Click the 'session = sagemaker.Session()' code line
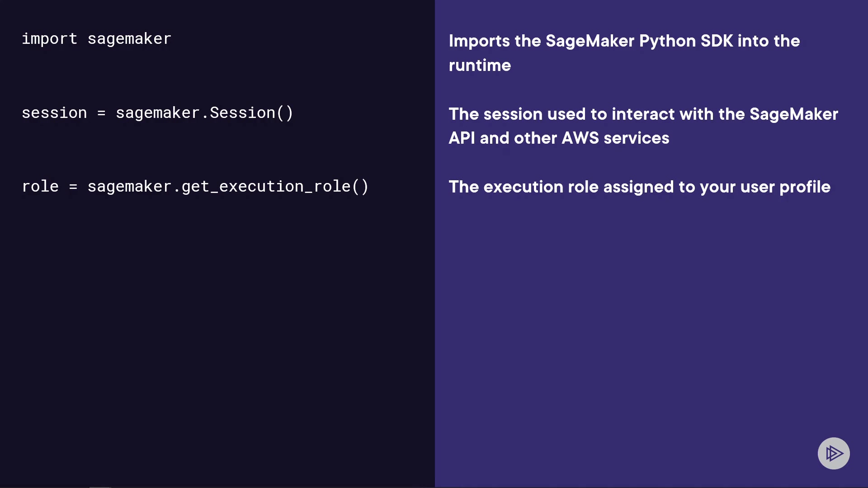The width and height of the screenshot is (868, 488). pos(157,113)
